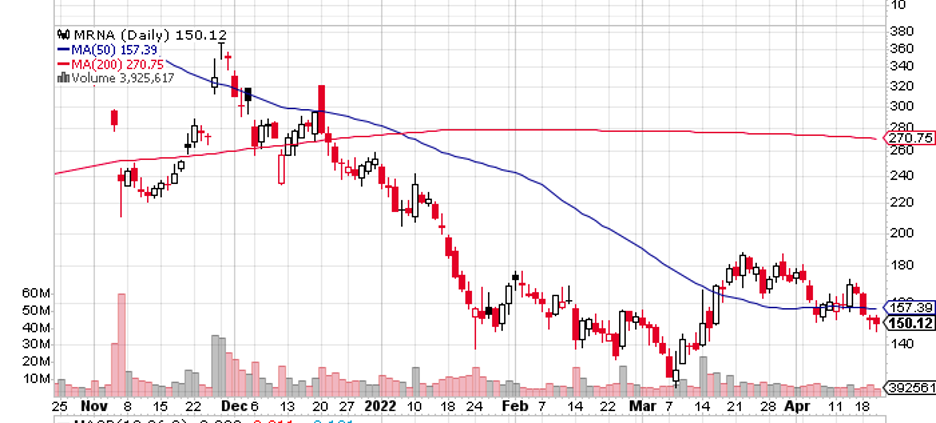936x423 pixels.
Task: Click the 24 date label in January
Action: click(x=475, y=406)
